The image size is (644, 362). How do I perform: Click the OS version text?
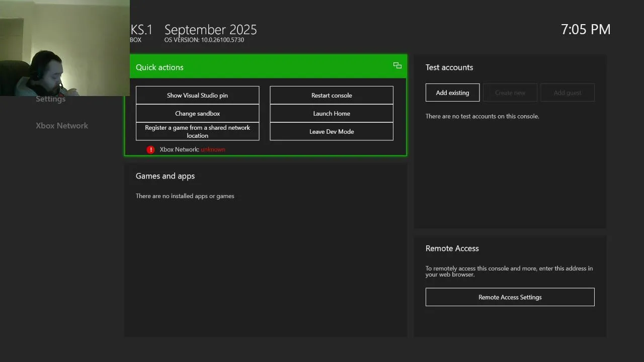coord(204,40)
